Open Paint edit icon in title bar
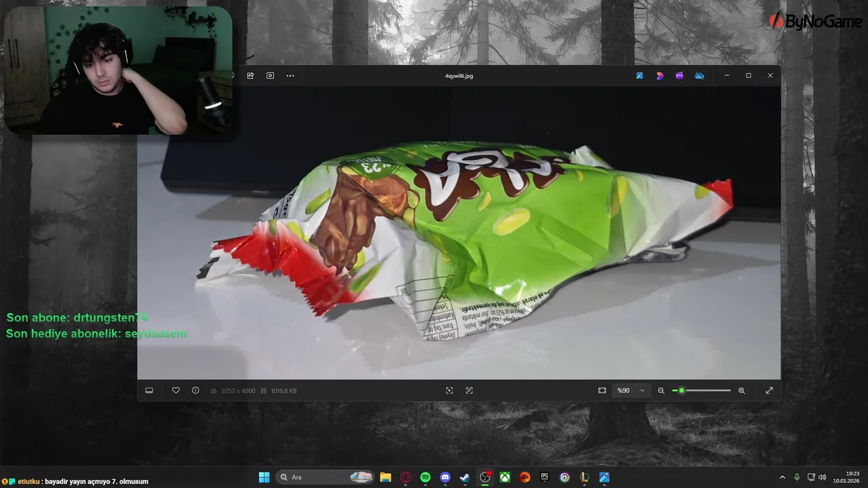Image resolution: width=868 pixels, height=488 pixels. [639, 75]
